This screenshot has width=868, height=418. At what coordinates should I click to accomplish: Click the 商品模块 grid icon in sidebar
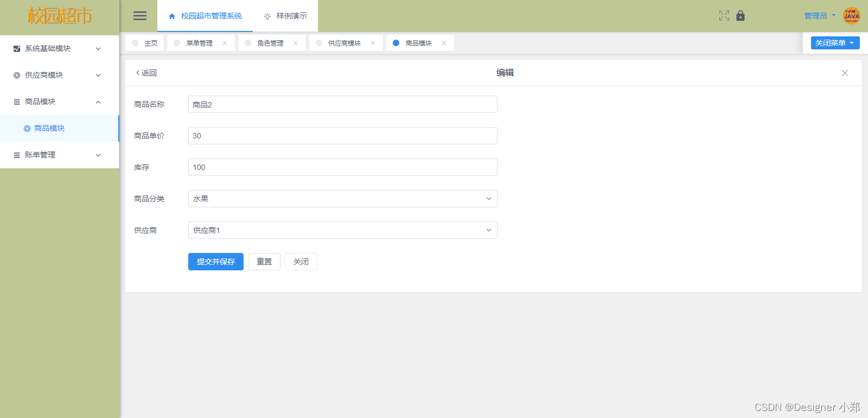[x=17, y=102]
